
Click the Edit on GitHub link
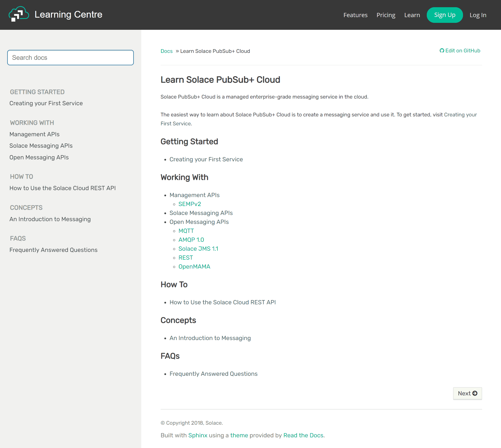pos(460,51)
